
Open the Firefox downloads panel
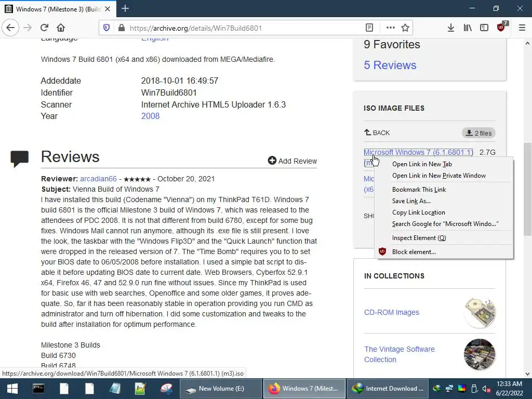[x=450, y=28]
